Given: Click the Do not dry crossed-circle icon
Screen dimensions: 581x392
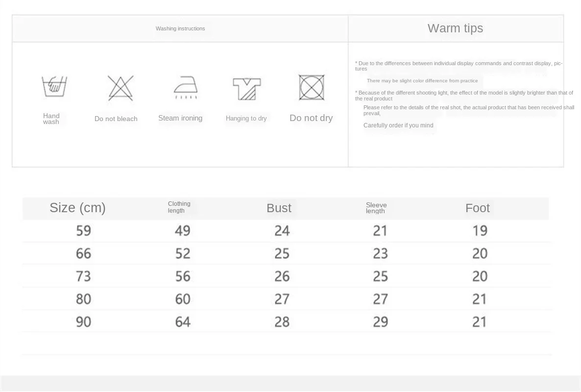Looking at the screenshot, I should [312, 88].
